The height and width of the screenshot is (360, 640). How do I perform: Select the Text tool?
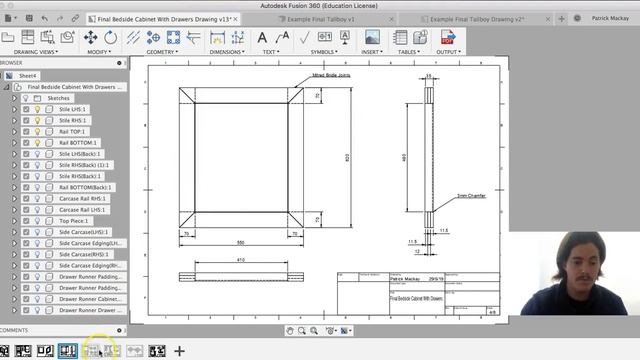(262, 38)
